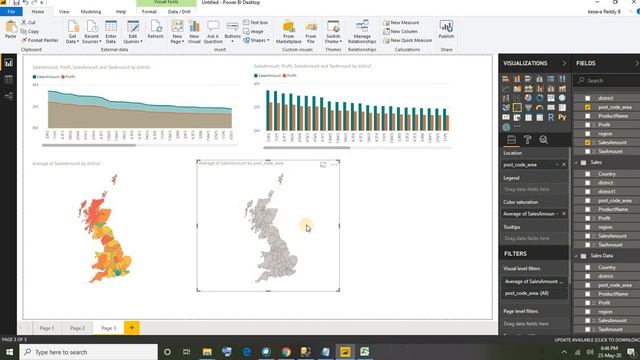Switch to Report view in left sidebar
This screenshot has height=360, width=640.
[x=9, y=63]
